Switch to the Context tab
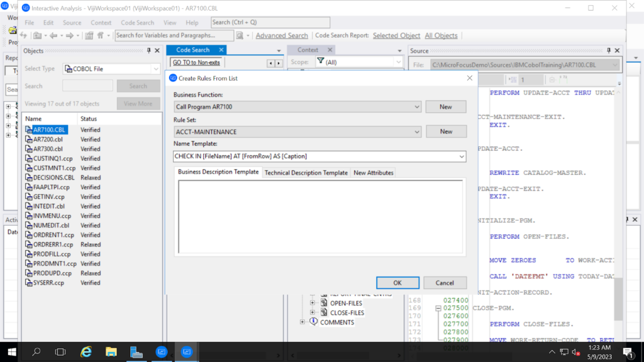644x362 pixels. [x=308, y=50]
